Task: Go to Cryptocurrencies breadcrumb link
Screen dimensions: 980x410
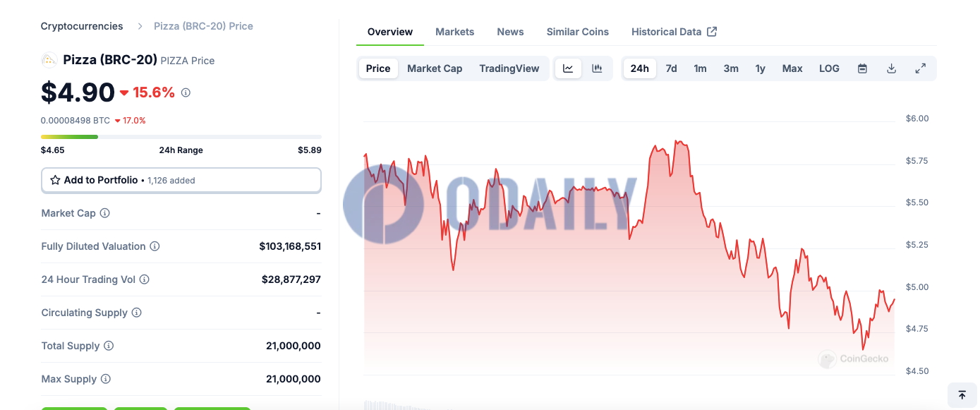Action: (82, 26)
